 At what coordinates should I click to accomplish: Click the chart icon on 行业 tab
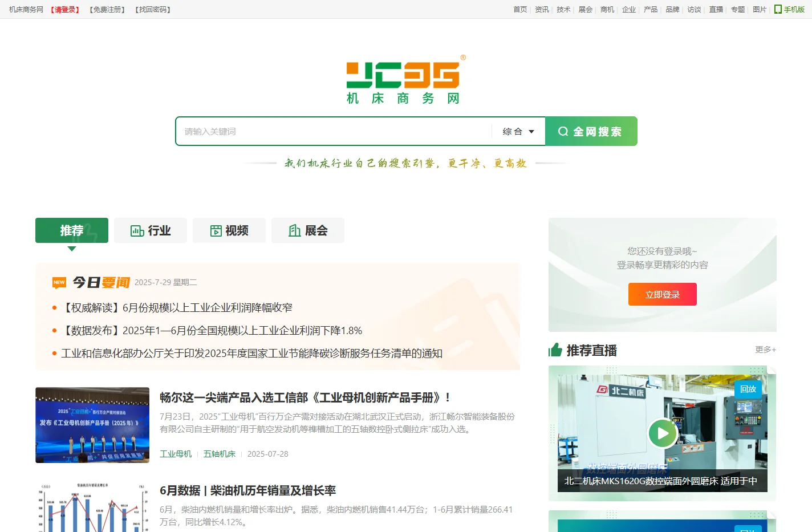click(x=137, y=231)
